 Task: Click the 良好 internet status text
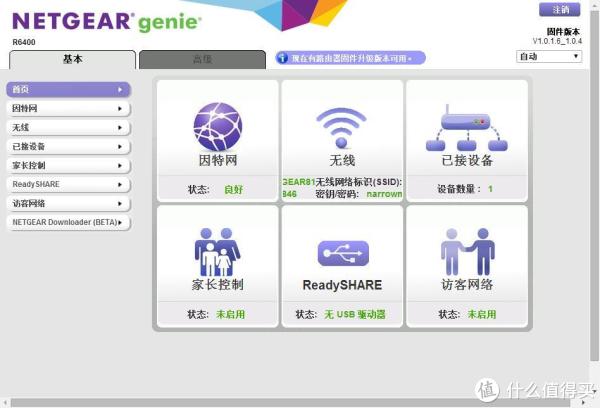(x=233, y=189)
